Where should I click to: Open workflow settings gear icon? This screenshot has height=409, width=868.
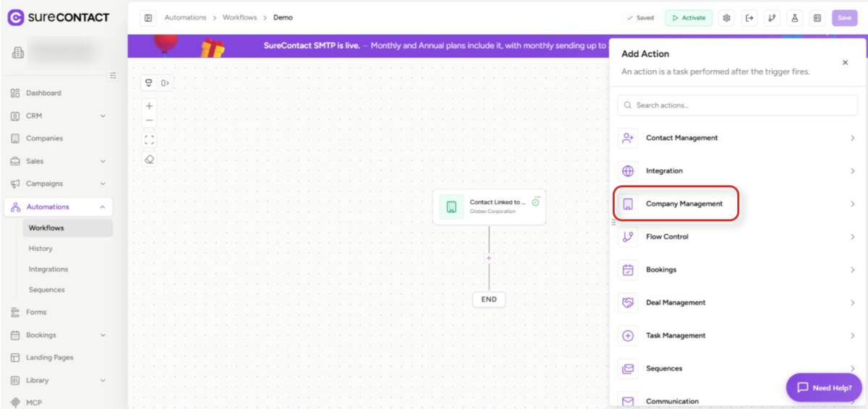point(727,18)
